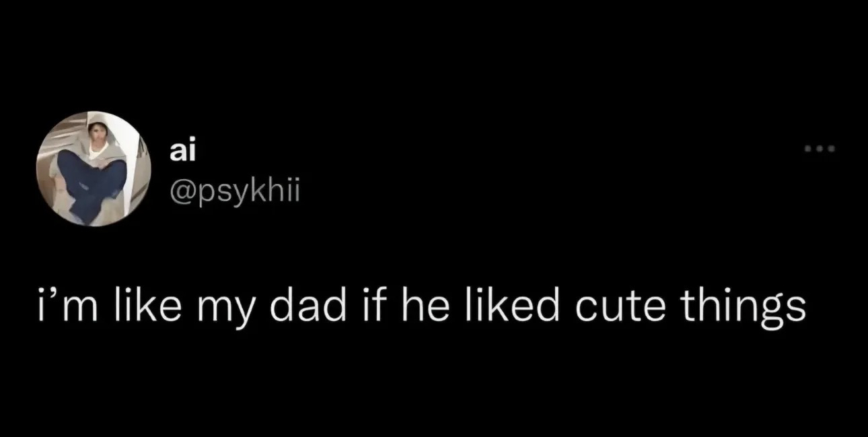Click the word "my" in the tweet
Viewport: 868px width, 437px height.
click(x=219, y=306)
